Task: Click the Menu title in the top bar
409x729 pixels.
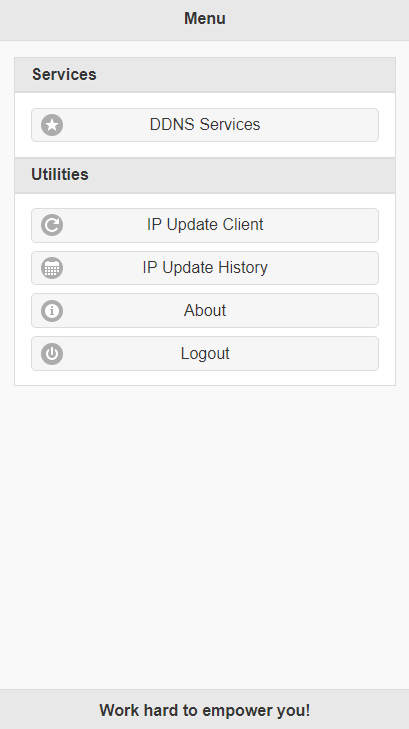Action: tap(205, 19)
